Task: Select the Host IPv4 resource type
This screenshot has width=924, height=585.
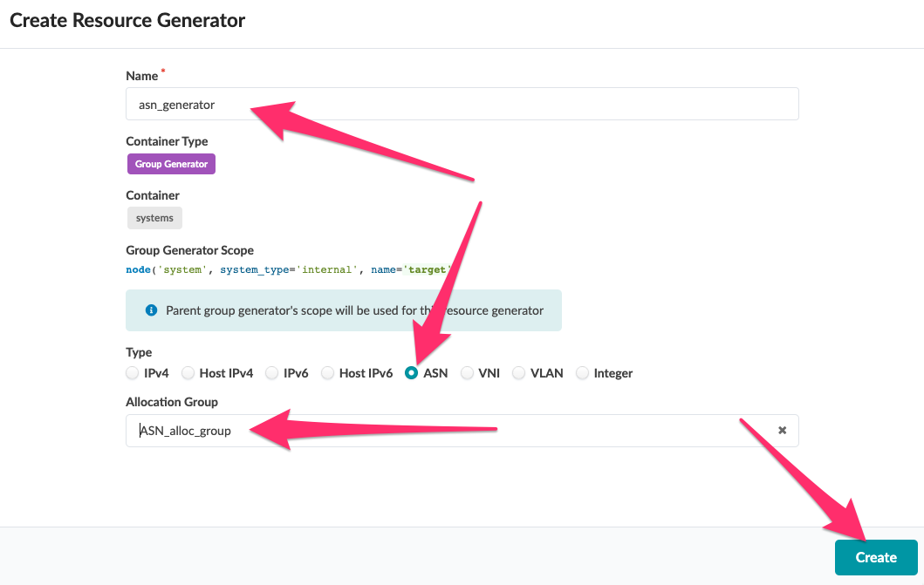Action: (x=188, y=372)
